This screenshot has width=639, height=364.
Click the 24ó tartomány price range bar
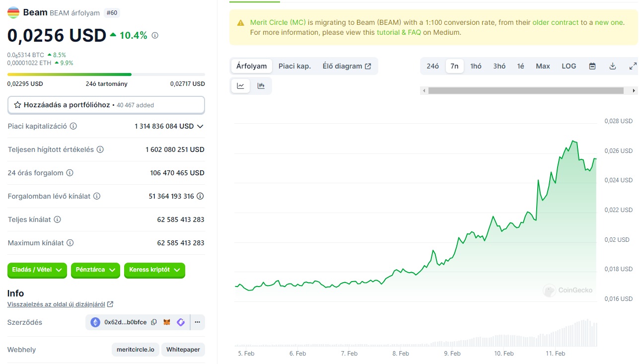pyautogui.click(x=106, y=74)
